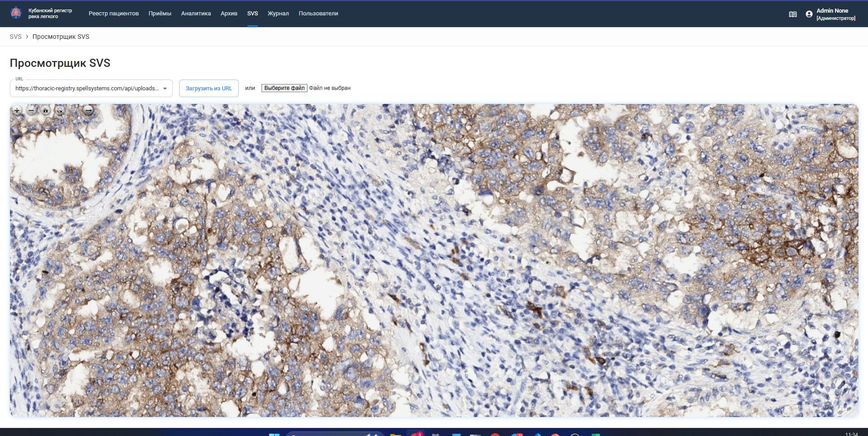Navigate to Пользователи
The image size is (868, 436).
pos(318,14)
